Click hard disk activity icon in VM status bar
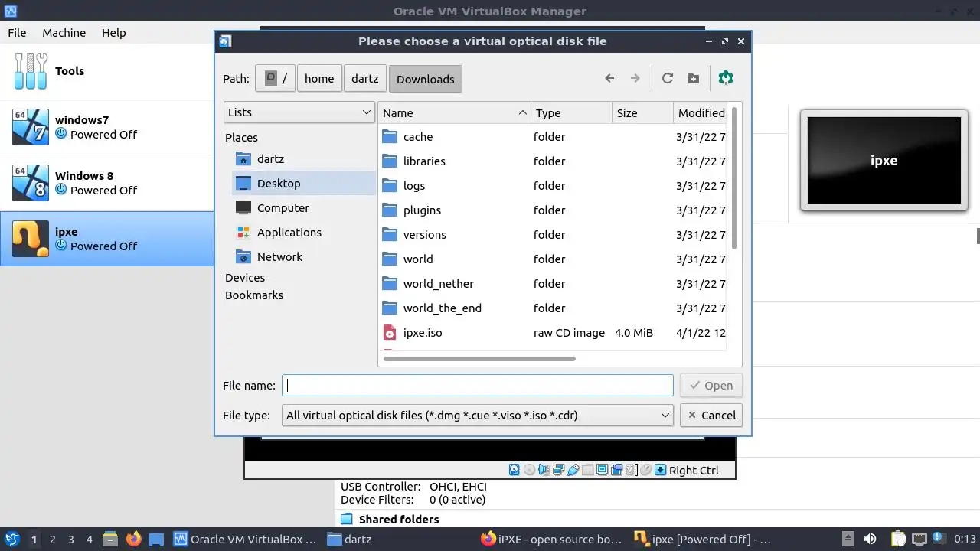This screenshot has width=980, height=551. click(x=514, y=470)
